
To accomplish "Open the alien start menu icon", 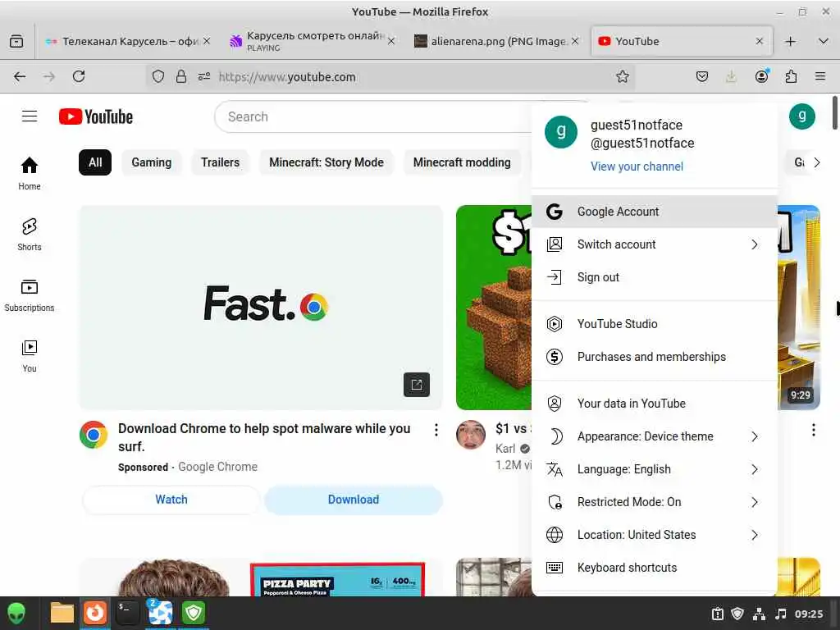I will (16, 613).
